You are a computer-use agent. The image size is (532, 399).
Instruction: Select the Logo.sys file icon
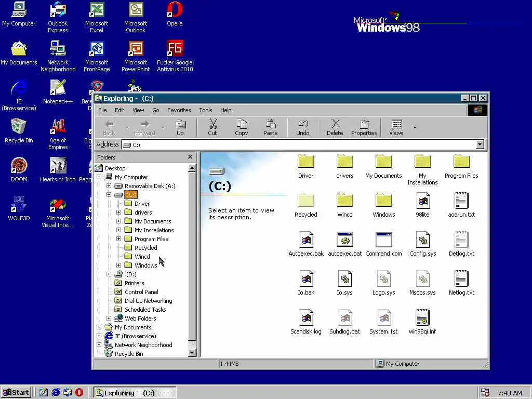coord(384,283)
